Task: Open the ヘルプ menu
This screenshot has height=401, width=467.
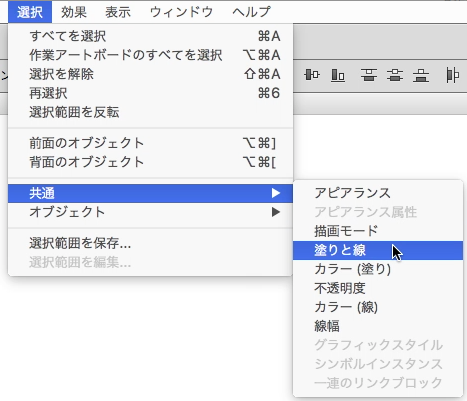Action: [x=252, y=12]
